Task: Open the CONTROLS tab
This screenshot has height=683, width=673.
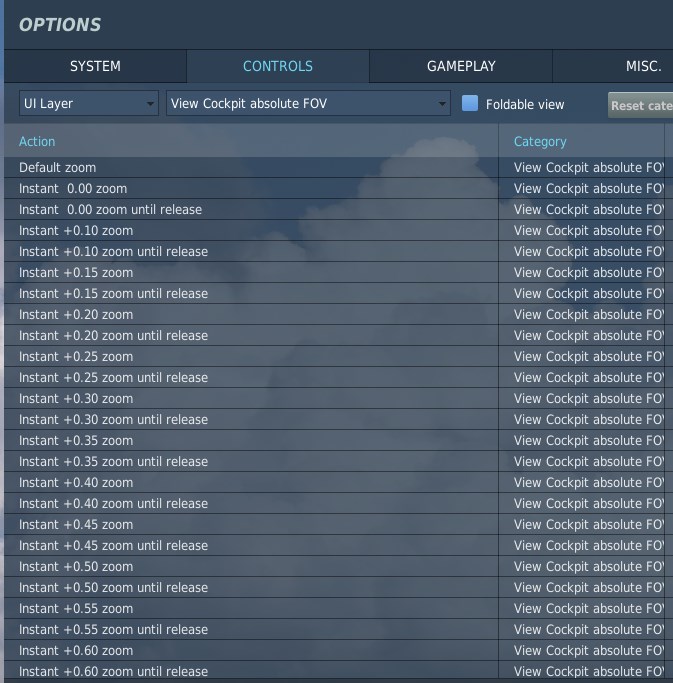Action: 278,66
